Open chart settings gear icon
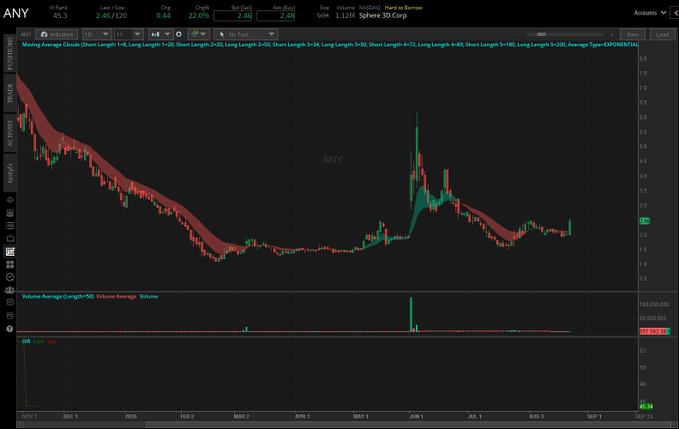Viewport: 679px width, 429px height. 179,34
